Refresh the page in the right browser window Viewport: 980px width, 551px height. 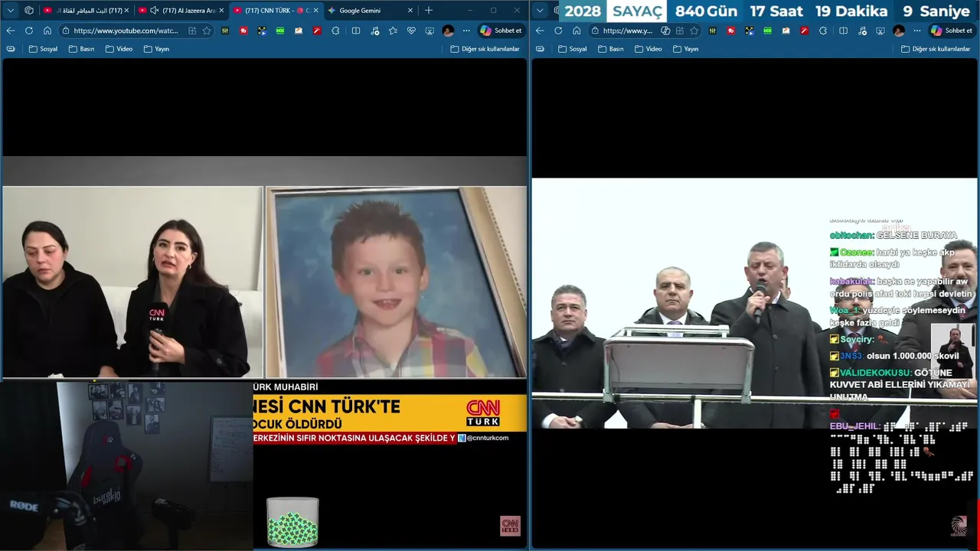pyautogui.click(x=558, y=31)
